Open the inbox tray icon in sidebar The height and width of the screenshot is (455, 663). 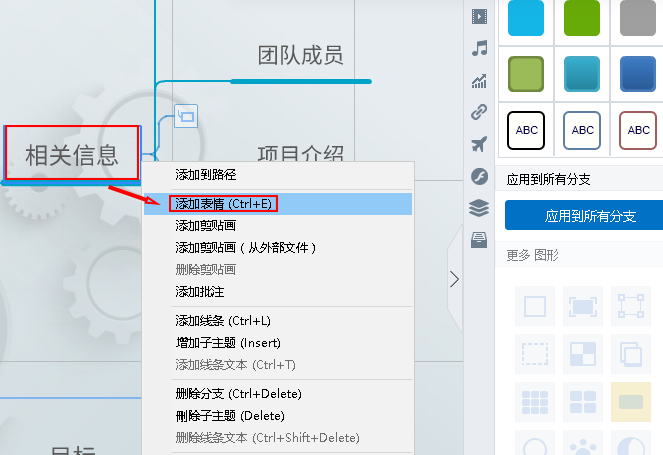(480, 238)
